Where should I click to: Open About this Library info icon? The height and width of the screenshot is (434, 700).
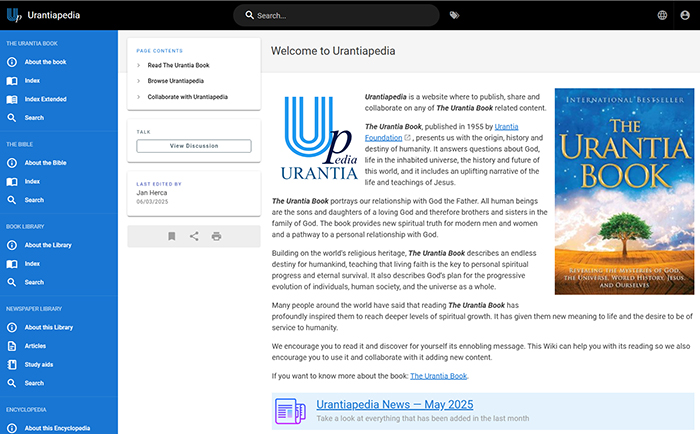(12, 327)
